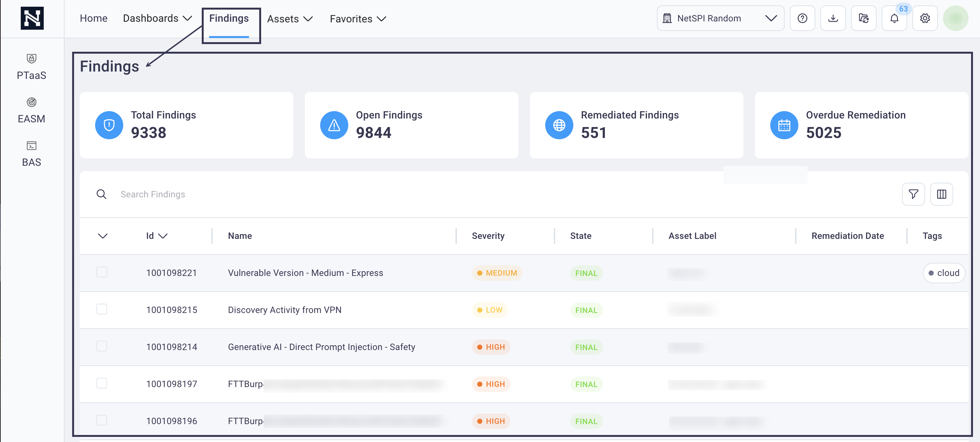980x442 pixels.
Task: Click the State column header
Action: (x=581, y=236)
